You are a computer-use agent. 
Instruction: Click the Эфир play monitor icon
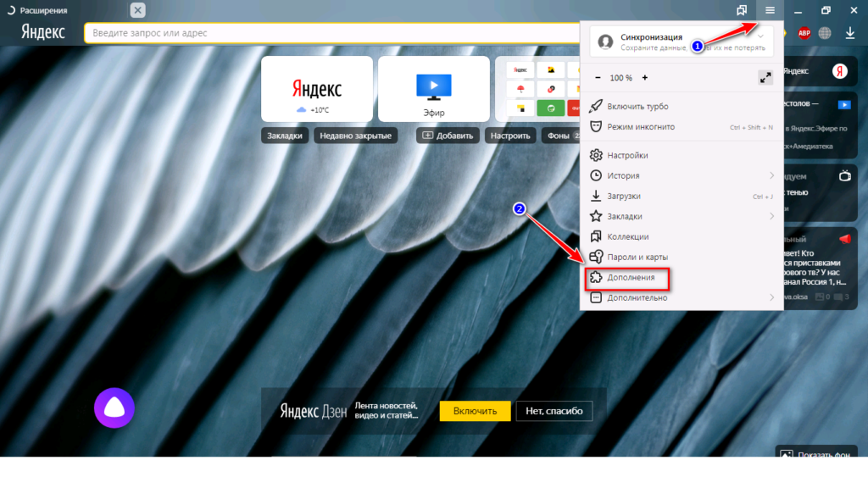coord(434,87)
